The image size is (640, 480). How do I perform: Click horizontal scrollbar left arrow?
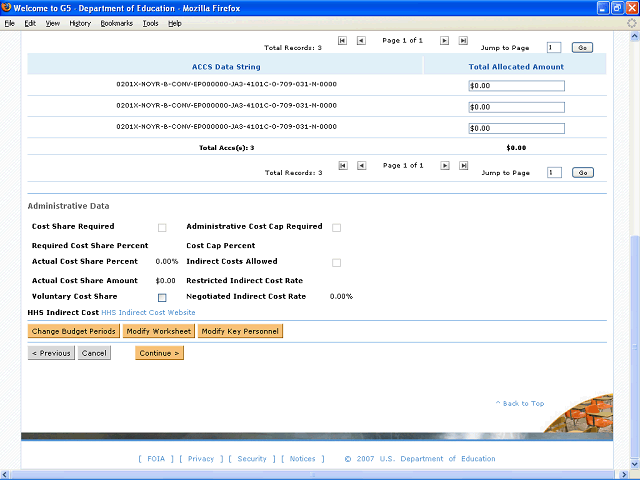pyautogui.click(x=5, y=474)
